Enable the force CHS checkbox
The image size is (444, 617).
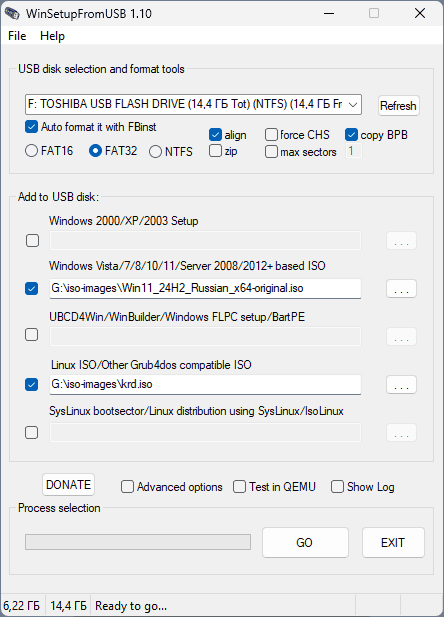pyautogui.click(x=271, y=135)
